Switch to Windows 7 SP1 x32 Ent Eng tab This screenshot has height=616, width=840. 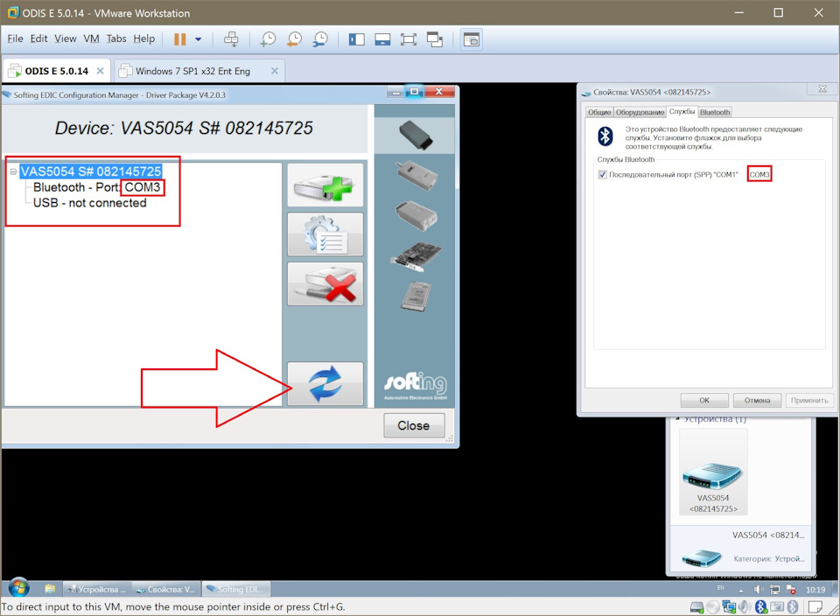(x=192, y=71)
